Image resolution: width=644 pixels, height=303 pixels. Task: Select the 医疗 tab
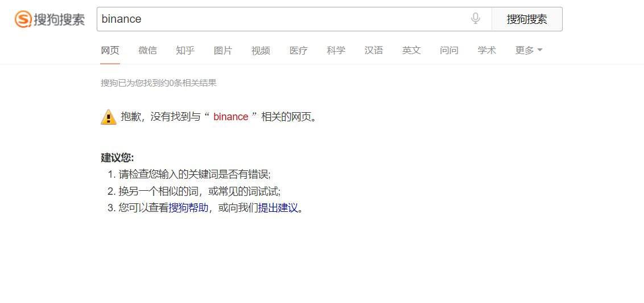[299, 51]
